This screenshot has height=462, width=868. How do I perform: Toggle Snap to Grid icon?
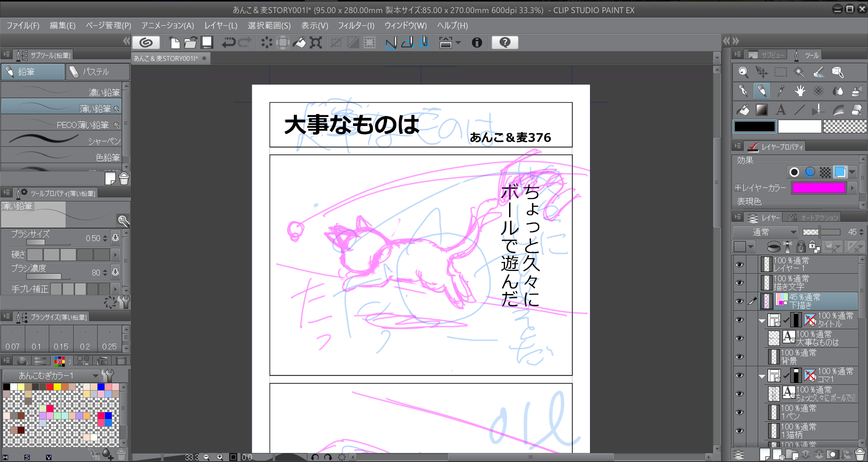point(424,42)
